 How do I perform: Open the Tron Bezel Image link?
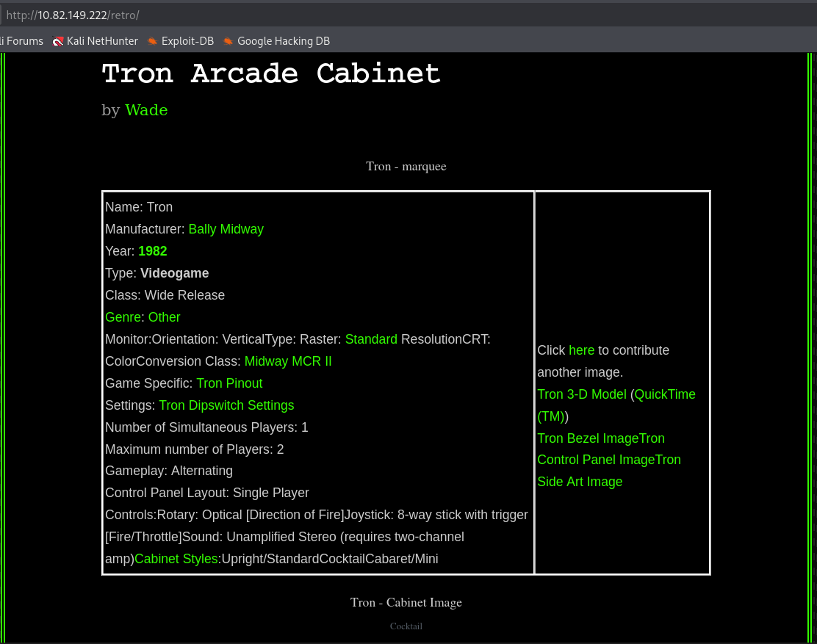point(588,438)
